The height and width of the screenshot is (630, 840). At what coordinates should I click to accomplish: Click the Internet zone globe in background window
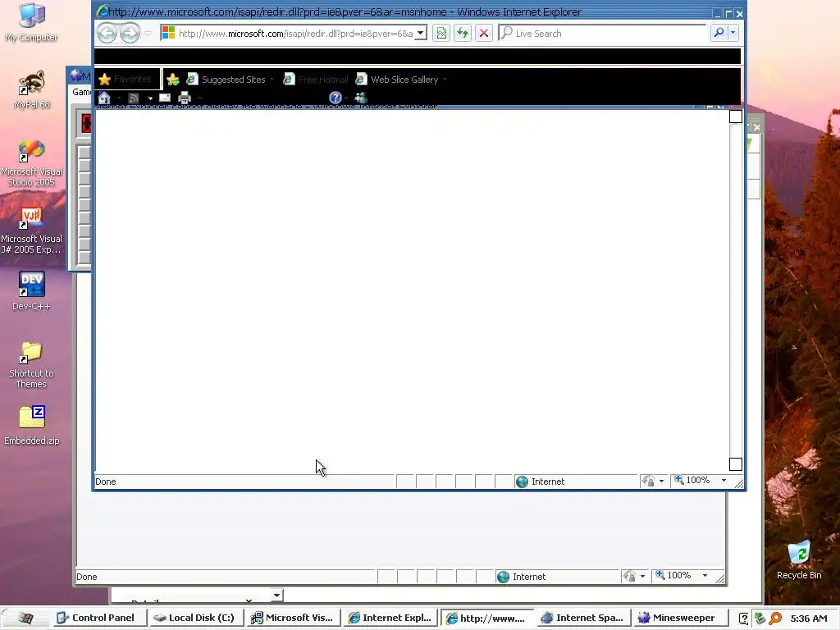503,577
